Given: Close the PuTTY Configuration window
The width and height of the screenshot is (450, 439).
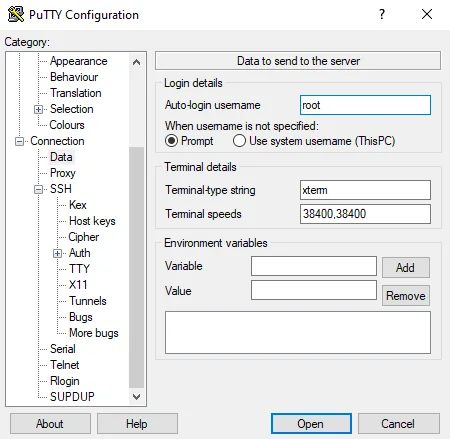Looking at the screenshot, I should [x=427, y=14].
